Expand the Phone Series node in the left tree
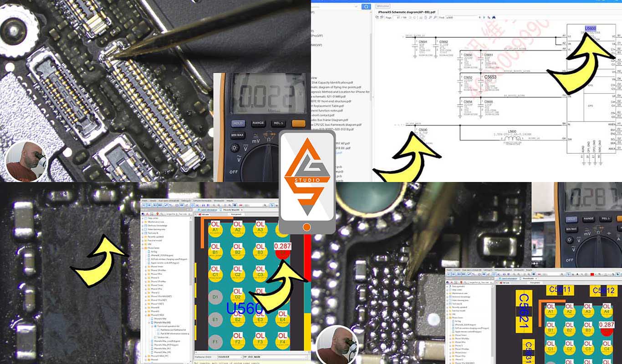 [x=143, y=248]
